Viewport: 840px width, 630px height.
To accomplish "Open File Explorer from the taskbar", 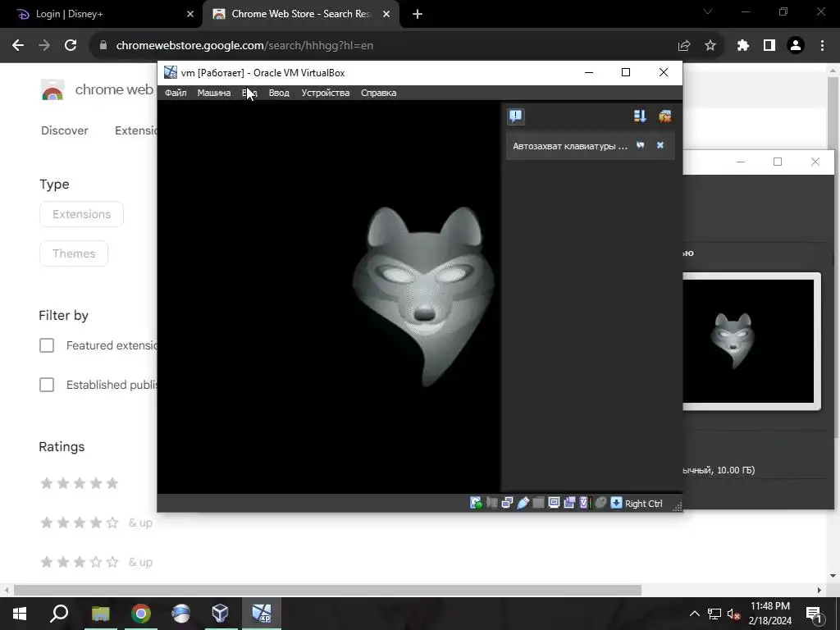I will click(x=100, y=614).
